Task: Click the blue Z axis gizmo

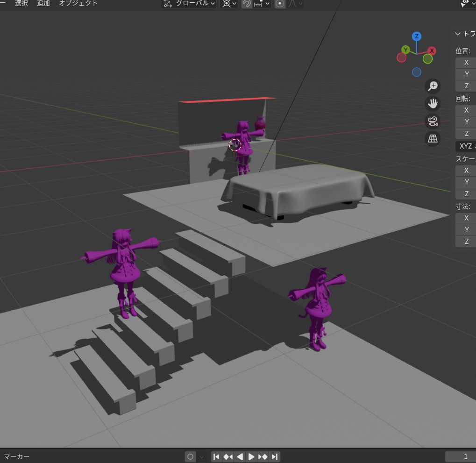Action: 417,36
